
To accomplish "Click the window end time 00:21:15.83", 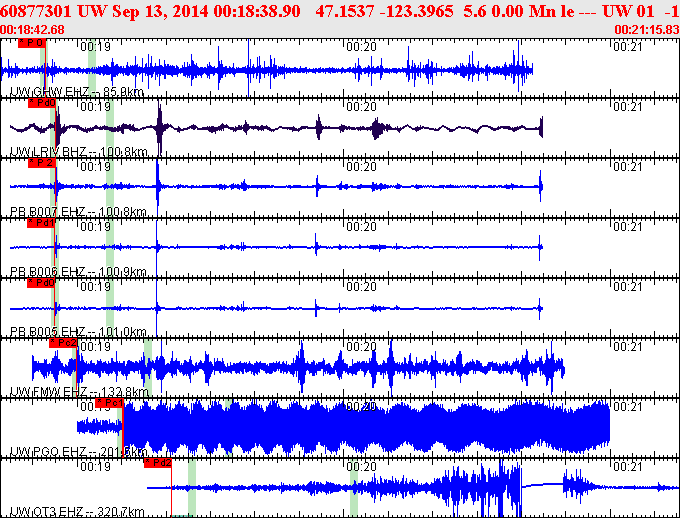I will pyautogui.click(x=647, y=30).
